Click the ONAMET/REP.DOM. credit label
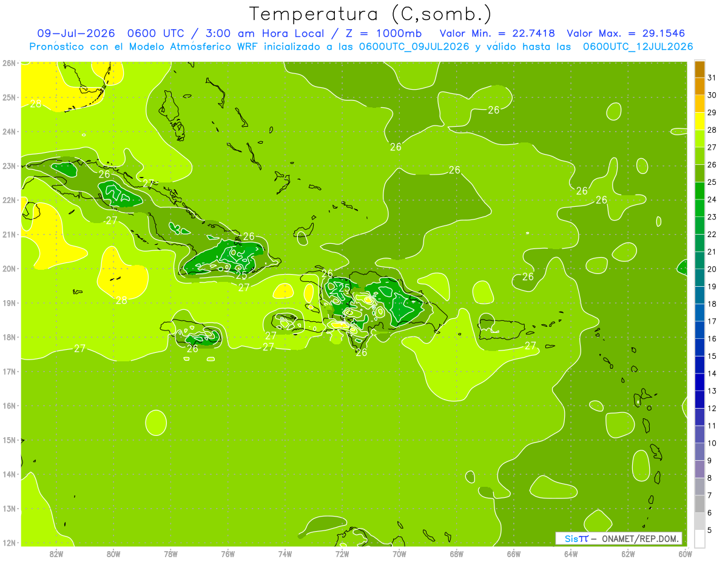Image resolution: width=728 pixels, height=562 pixels. pos(640,538)
